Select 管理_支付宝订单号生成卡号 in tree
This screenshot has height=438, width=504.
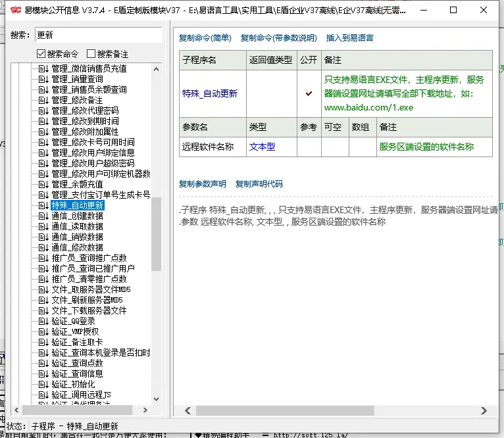click(x=101, y=195)
